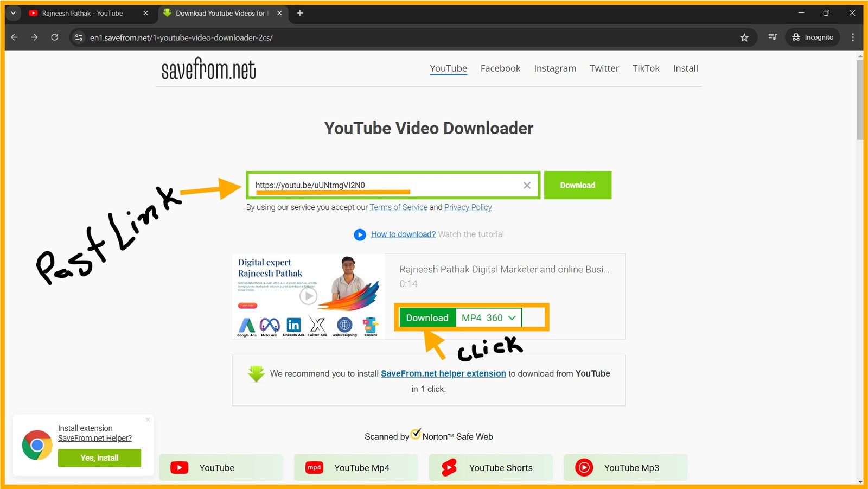Image resolution: width=868 pixels, height=489 pixels.
Task: Click the Download button for the video result
Action: point(427,318)
